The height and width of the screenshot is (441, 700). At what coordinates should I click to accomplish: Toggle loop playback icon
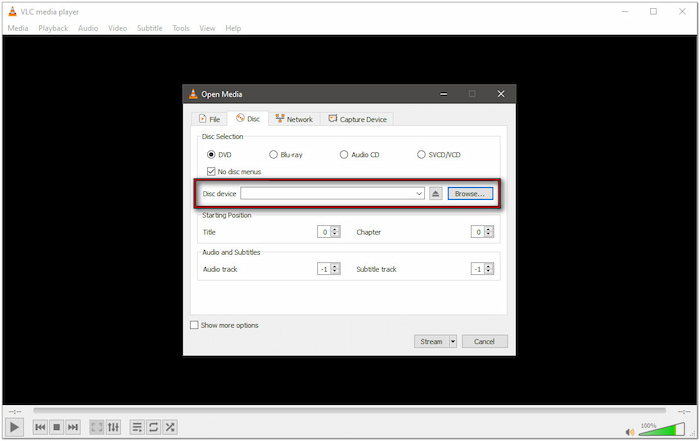click(x=154, y=427)
